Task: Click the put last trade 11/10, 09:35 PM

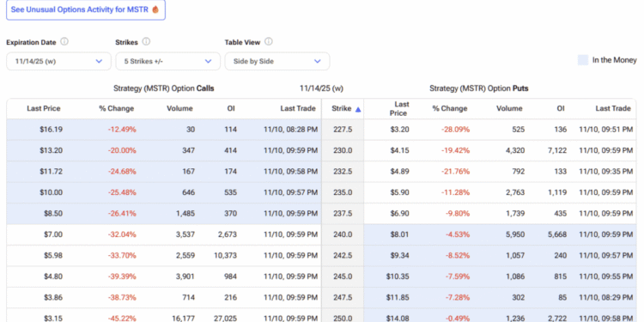Action: [x=606, y=171]
